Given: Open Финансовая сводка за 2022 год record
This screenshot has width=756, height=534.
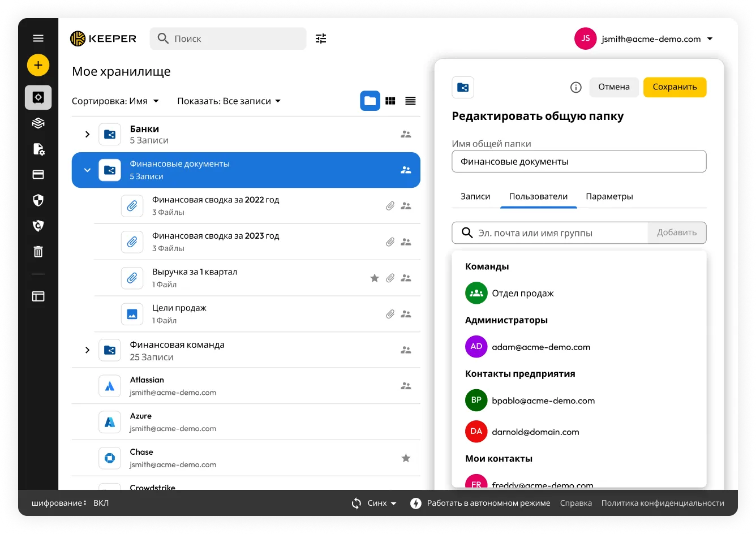Looking at the screenshot, I should (257, 206).
